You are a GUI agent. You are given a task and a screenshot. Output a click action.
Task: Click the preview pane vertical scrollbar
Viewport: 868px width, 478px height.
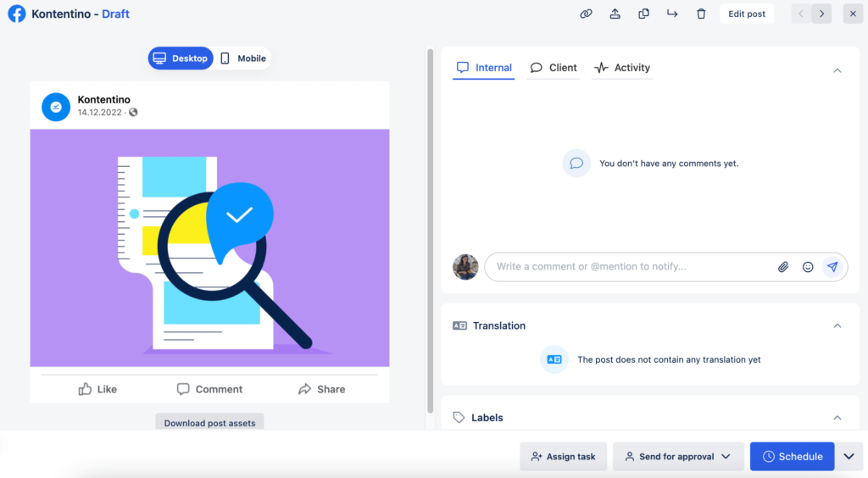point(430,231)
